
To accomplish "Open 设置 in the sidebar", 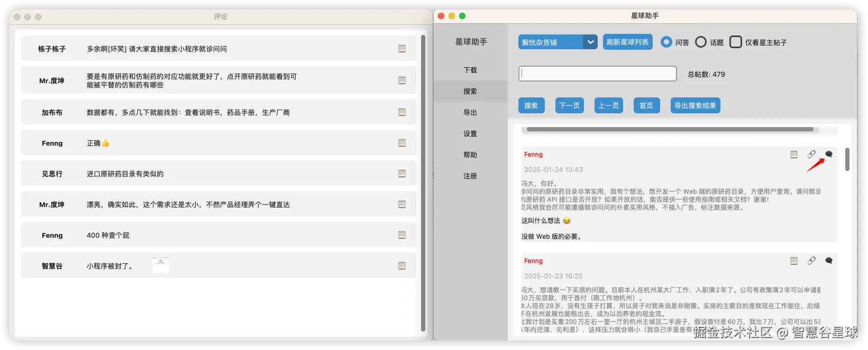I will (x=470, y=133).
